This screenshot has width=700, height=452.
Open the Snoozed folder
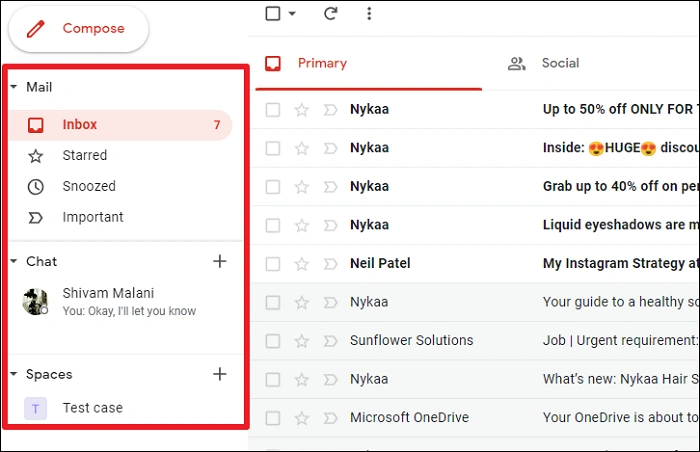pyautogui.click(x=121, y=186)
